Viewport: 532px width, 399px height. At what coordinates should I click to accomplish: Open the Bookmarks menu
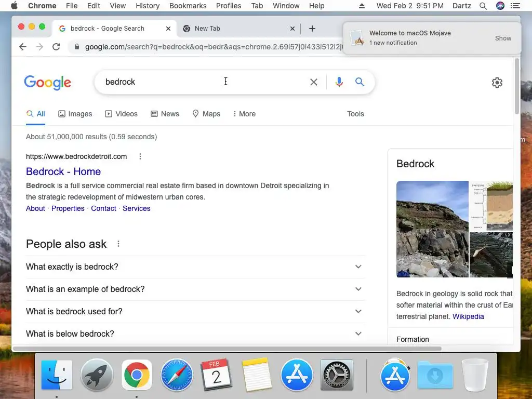188,6
